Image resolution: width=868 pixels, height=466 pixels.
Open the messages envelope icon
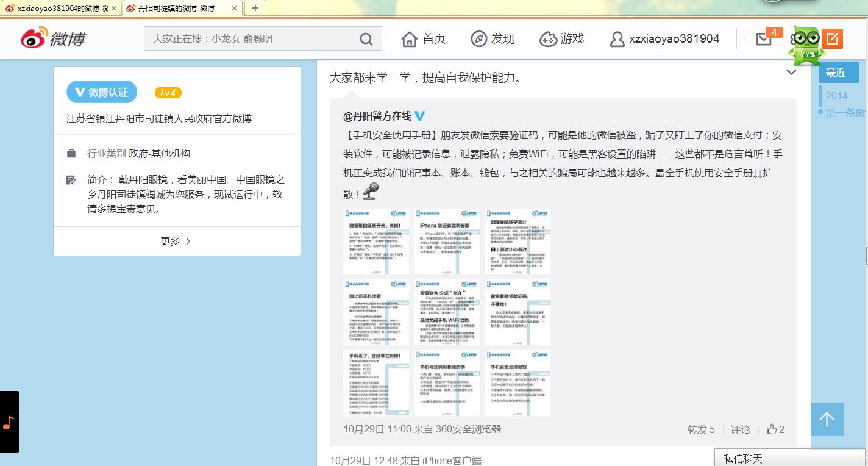click(x=764, y=39)
